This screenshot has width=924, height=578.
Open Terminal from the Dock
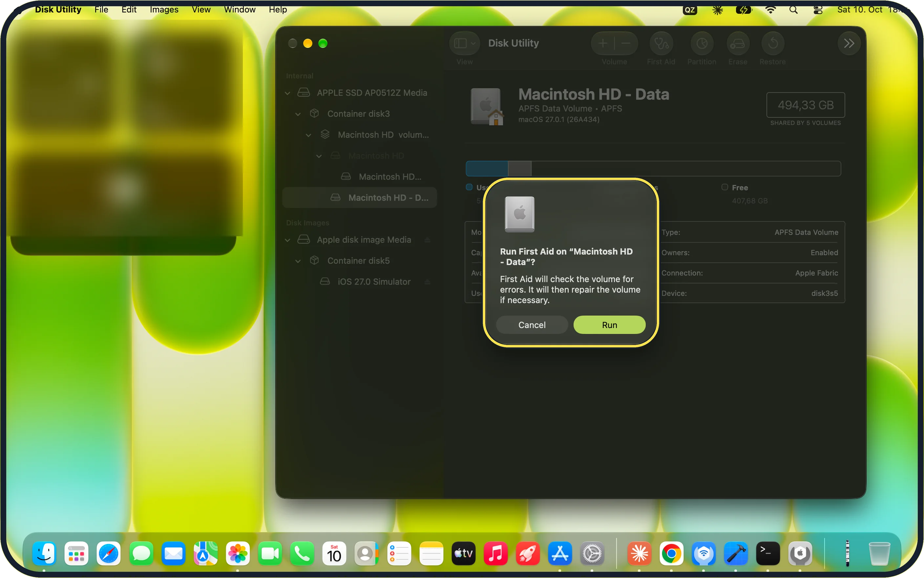pos(767,553)
